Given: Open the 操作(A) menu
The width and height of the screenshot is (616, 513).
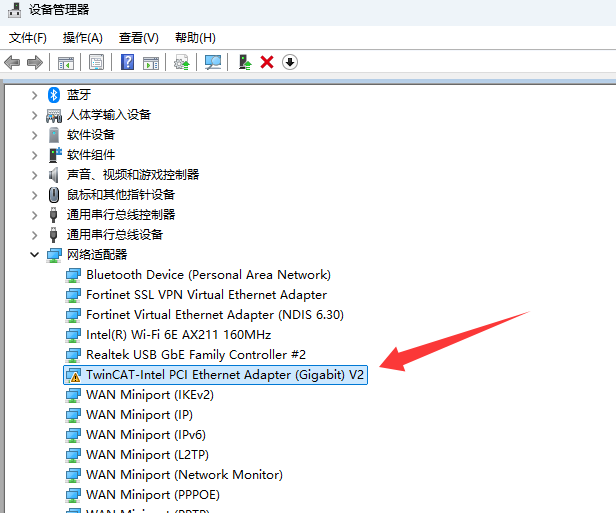Looking at the screenshot, I should (x=82, y=37).
